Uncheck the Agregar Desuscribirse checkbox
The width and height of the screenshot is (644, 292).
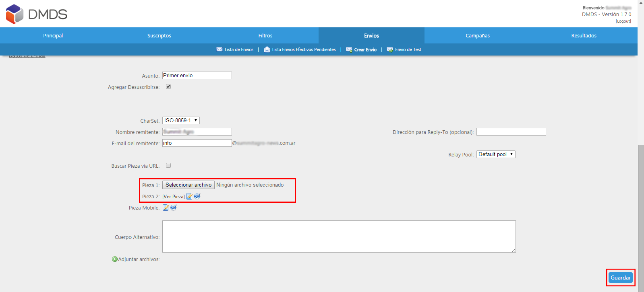pos(168,86)
